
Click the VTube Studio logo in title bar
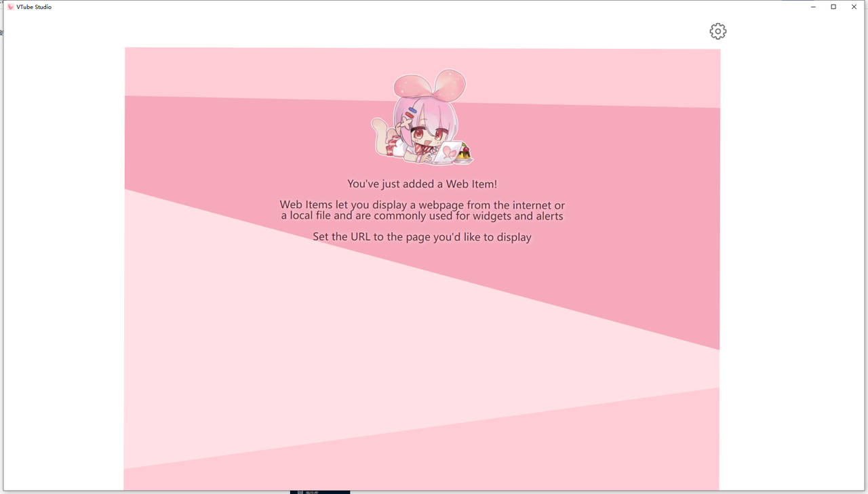(11, 7)
